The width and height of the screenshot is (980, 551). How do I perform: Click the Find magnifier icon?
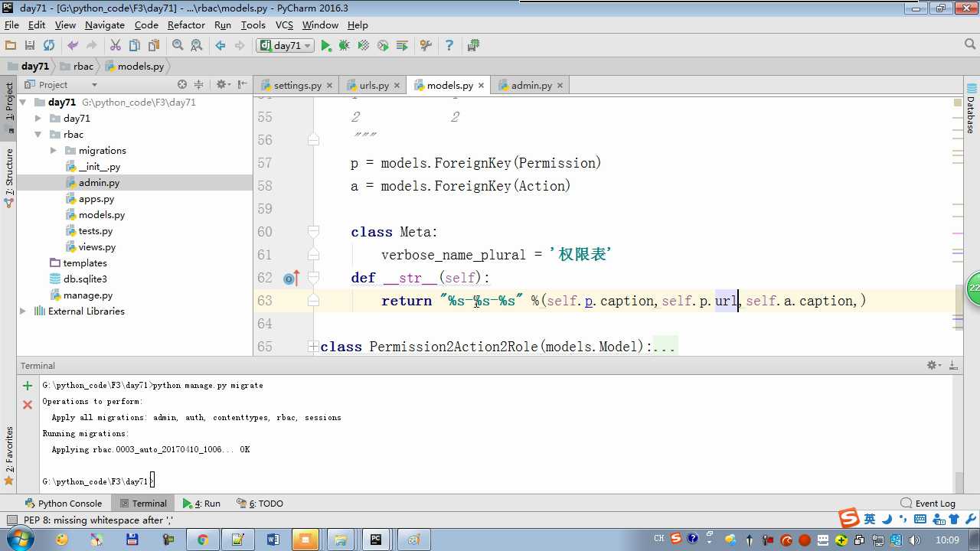(178, 46)
